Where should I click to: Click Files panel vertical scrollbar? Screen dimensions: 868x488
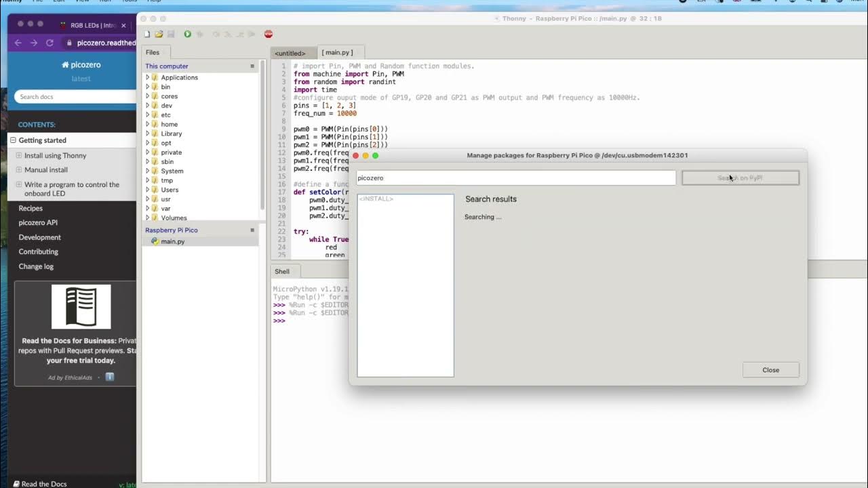[262, 136]
